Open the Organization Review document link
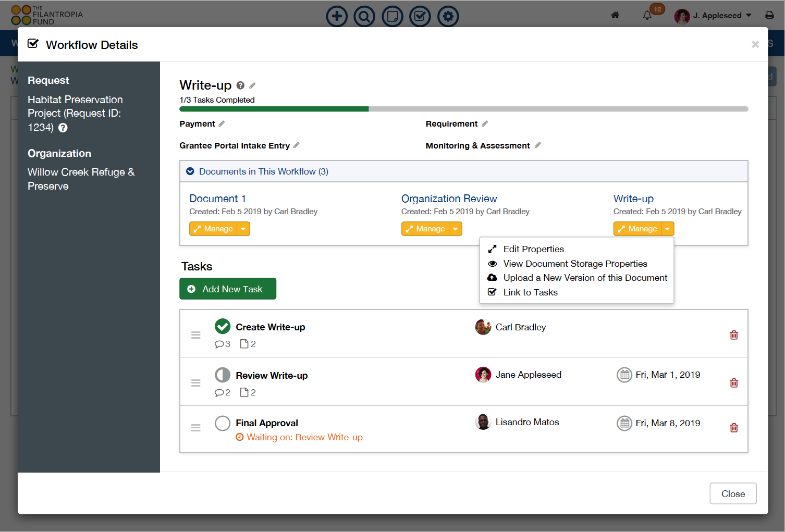 click(449, 199)
